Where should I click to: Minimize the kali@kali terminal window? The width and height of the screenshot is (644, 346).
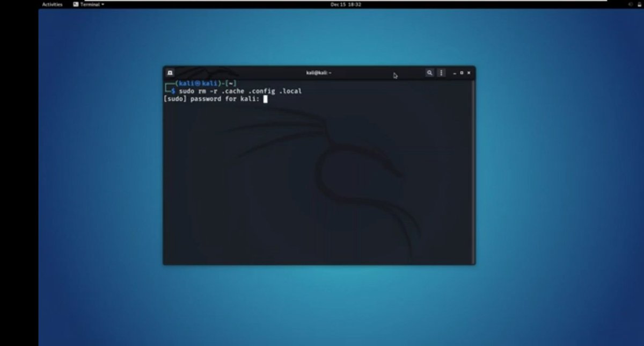pos(455,73)
